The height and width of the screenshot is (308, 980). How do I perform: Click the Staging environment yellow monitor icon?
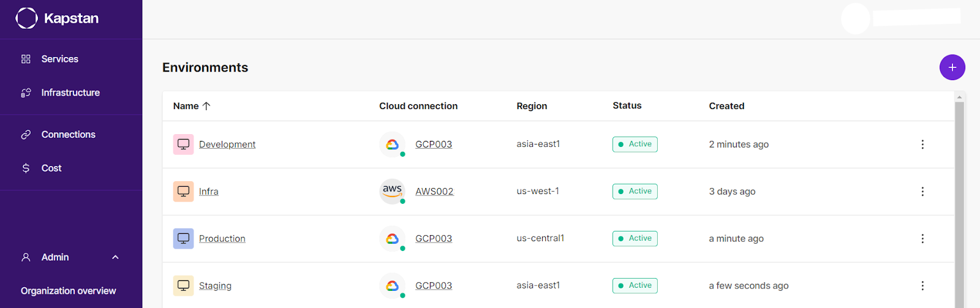pyautogui.click(x=183, y=286)
